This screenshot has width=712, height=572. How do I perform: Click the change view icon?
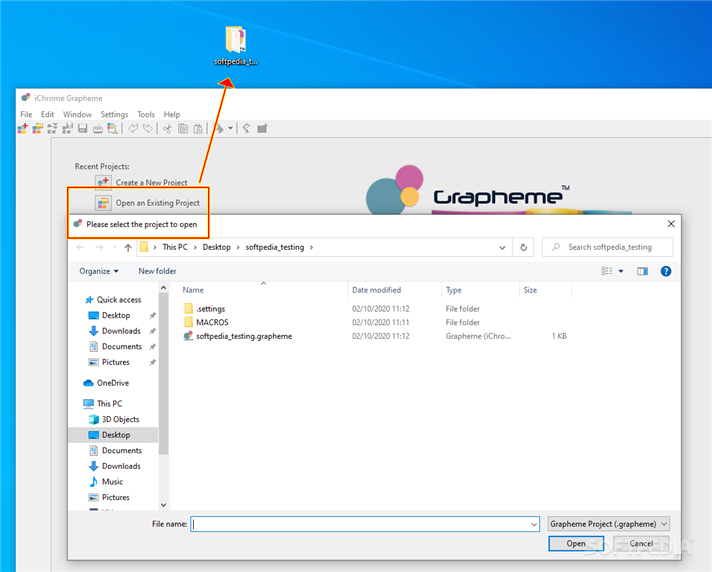click(x=607, y=271)
